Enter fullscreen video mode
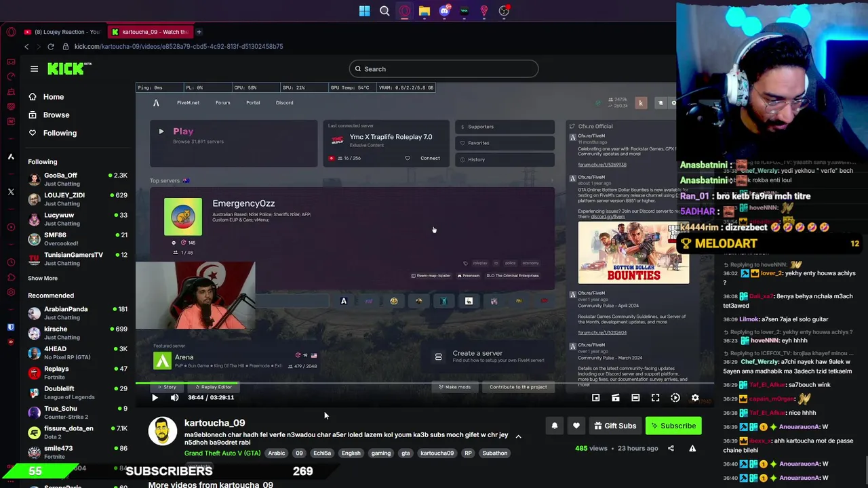 (x=655, y=398)
